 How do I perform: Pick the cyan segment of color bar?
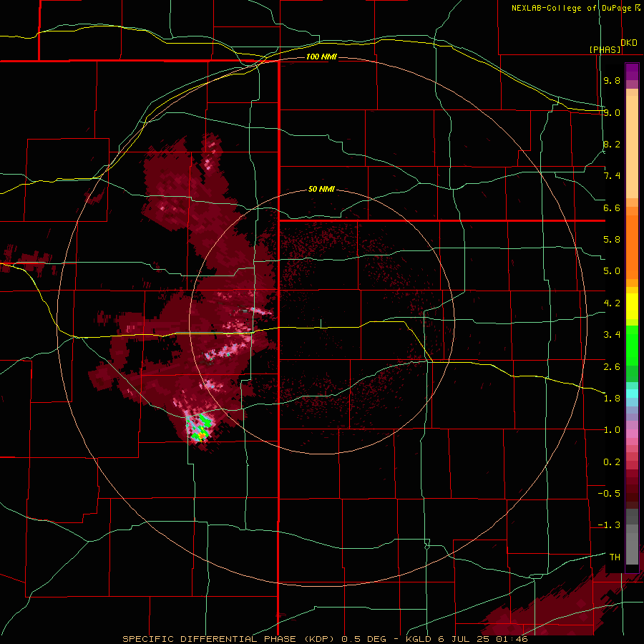(x=632, y=394)
